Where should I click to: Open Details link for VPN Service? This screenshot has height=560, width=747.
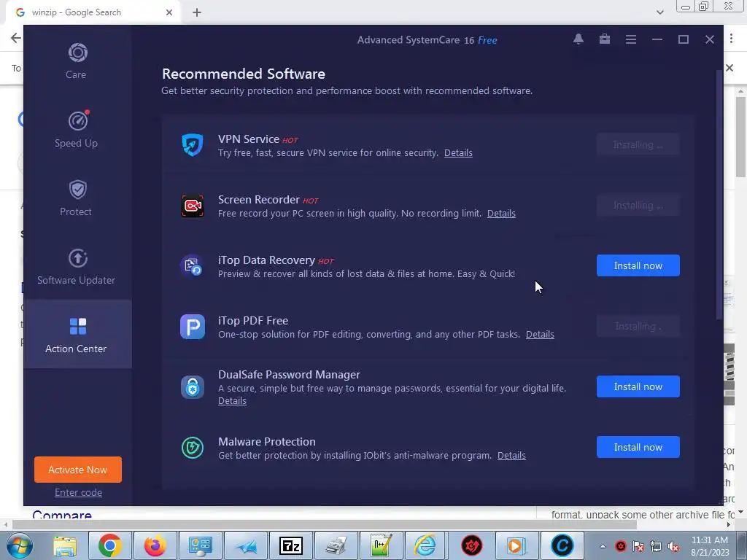458,153
